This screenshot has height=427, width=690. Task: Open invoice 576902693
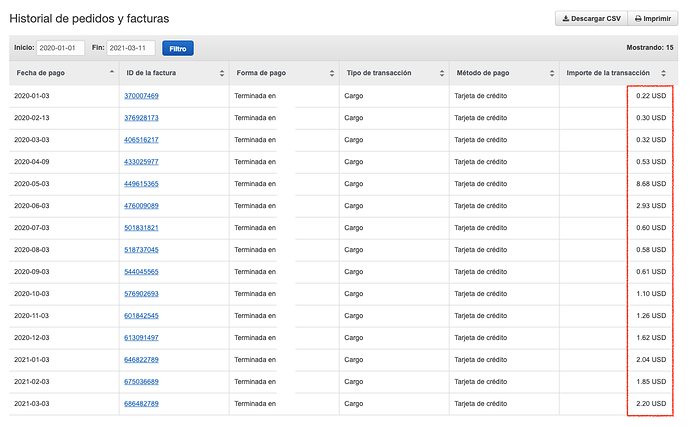tap(141, 294)
